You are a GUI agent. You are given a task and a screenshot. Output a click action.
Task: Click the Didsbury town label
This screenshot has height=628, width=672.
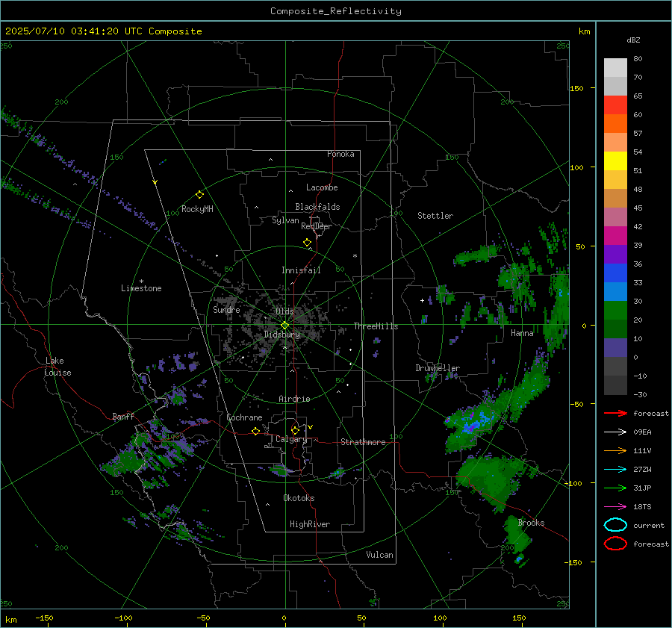pos(281,335)
